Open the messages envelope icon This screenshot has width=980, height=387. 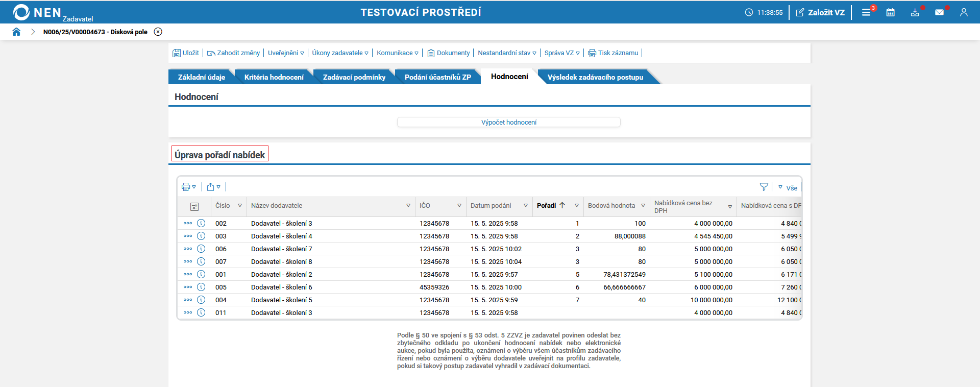coord(939,12)
